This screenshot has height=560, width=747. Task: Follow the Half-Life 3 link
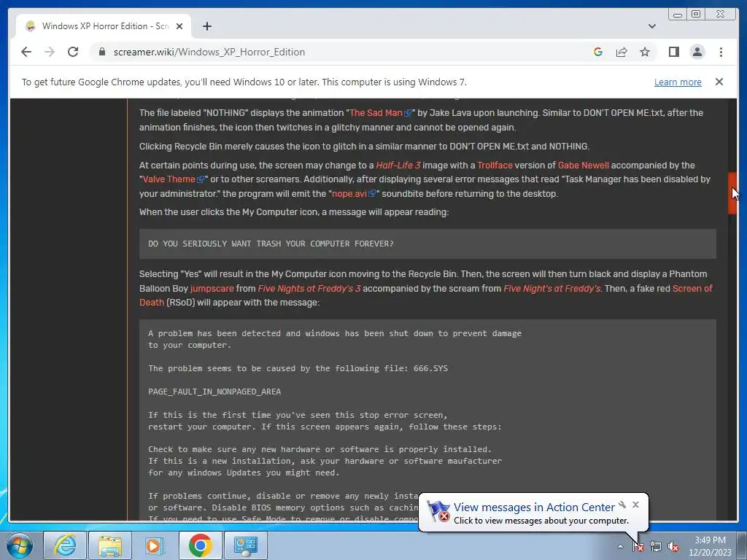coord(398,166)
